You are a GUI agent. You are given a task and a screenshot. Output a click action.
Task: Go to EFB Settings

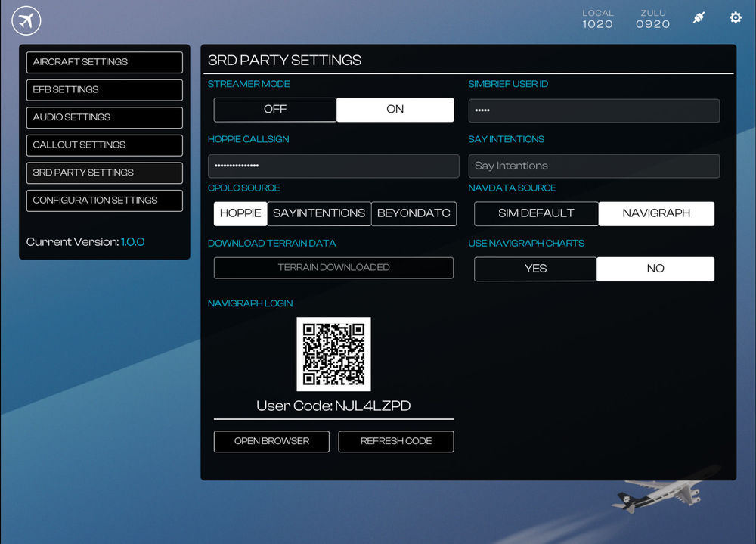click(x=104, y=90)
